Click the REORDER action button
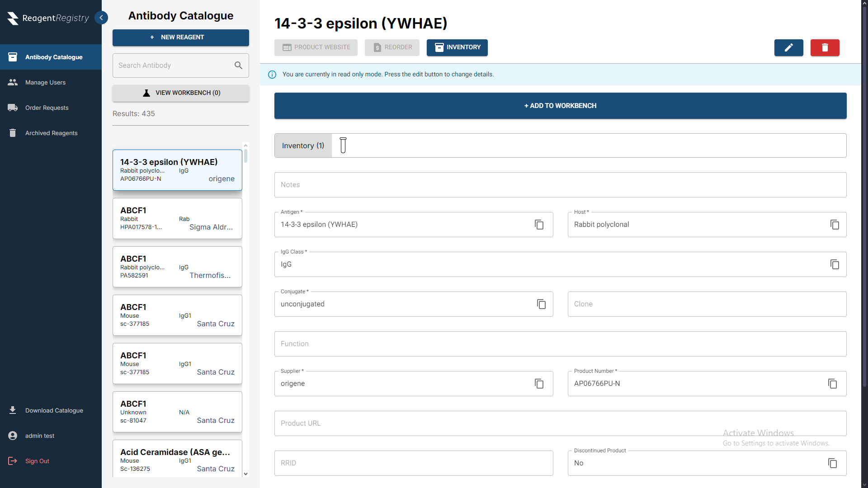The width and height of the screenshot is (868, 488). point(392,47)
